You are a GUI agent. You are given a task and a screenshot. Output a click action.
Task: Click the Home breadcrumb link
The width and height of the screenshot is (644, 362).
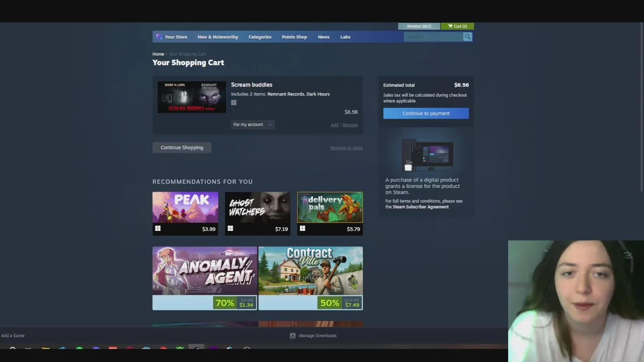point(158,54)
